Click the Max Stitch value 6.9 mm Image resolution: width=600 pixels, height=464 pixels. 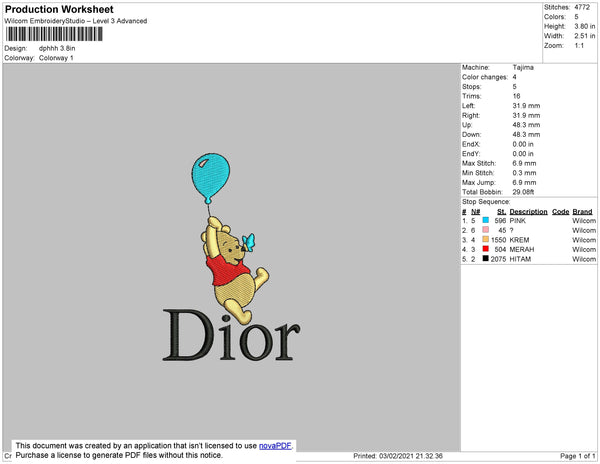pyautogui.click(x=525, y=163)
